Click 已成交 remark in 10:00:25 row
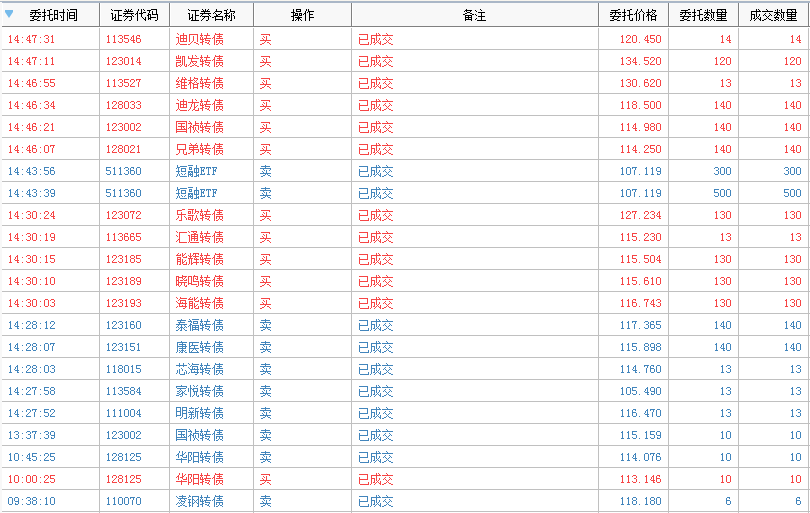 [x=376, y=479]
